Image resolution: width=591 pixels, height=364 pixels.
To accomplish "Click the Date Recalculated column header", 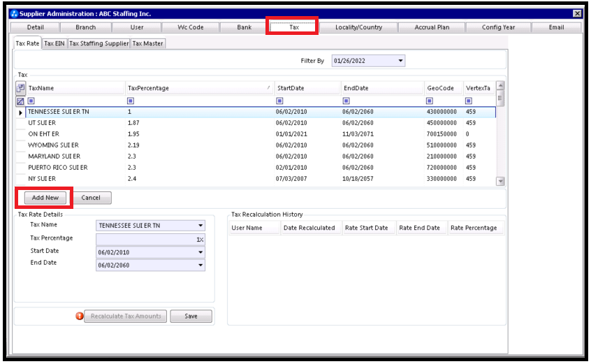I will (x=312, y=228).
